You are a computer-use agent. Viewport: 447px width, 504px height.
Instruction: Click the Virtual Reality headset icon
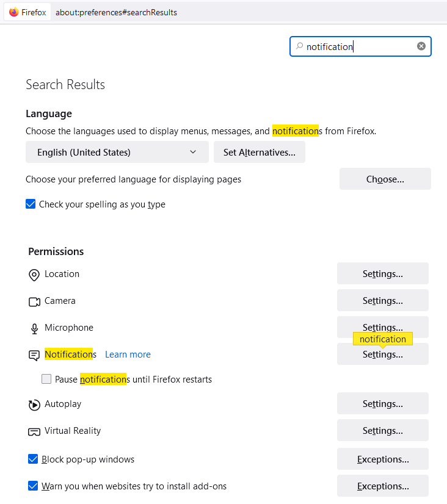point(34,431)
